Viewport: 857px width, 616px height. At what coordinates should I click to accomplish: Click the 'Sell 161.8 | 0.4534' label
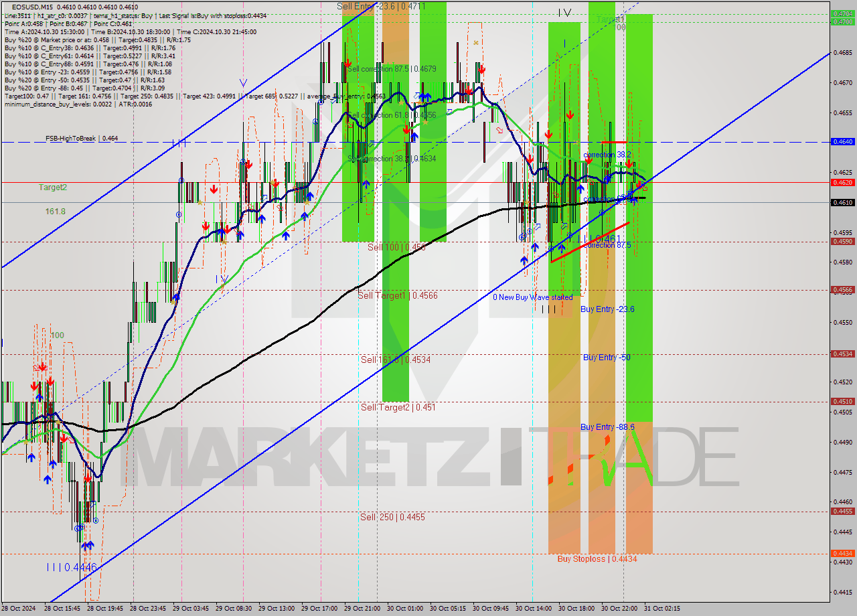396,360
